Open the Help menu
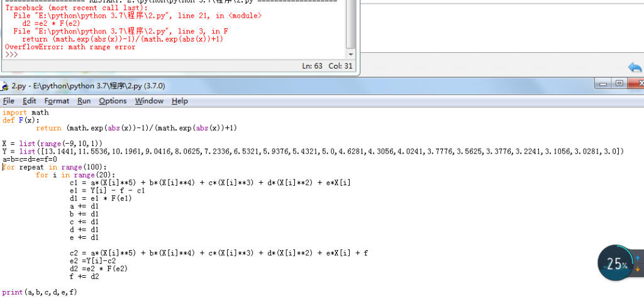This screenshot has height=303, width=644. tap(180, 101)
